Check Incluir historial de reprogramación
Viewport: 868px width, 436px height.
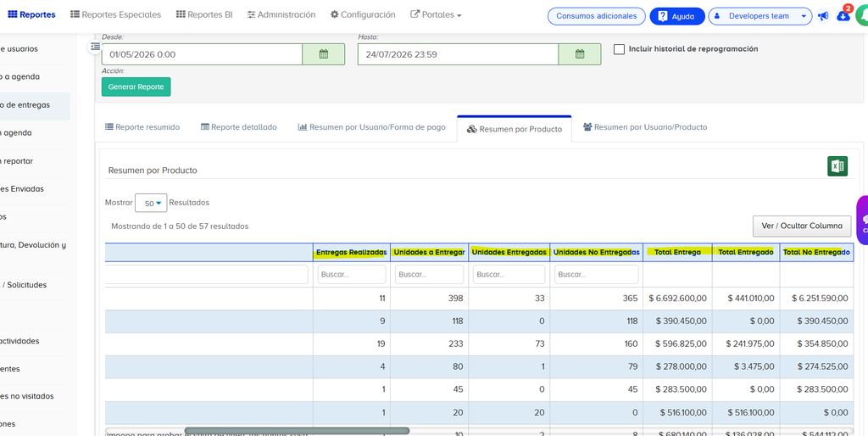coord(619,49)
